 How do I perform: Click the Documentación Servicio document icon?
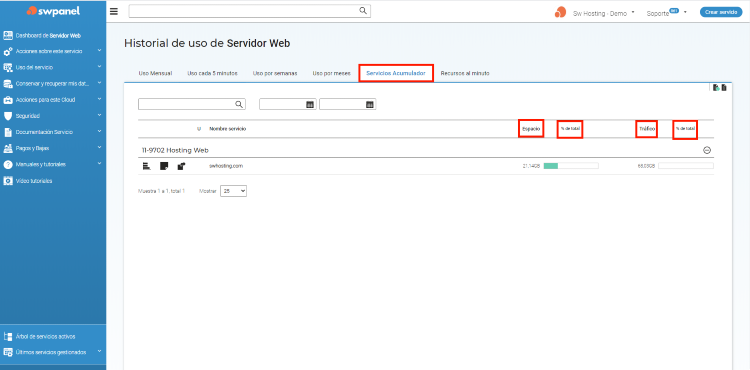tap(8, 132)
